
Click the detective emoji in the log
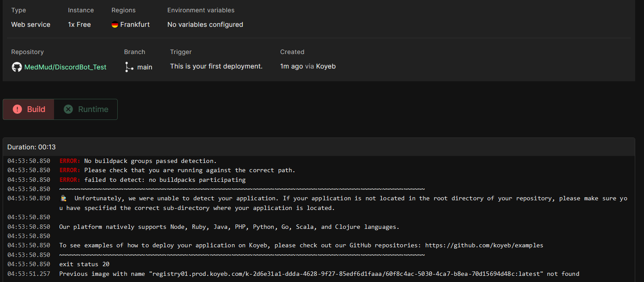click(x=63, y=198)
